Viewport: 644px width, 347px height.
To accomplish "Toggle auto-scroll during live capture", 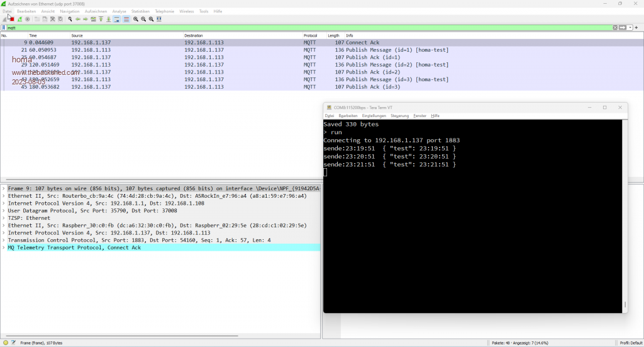I will (117, 20).
